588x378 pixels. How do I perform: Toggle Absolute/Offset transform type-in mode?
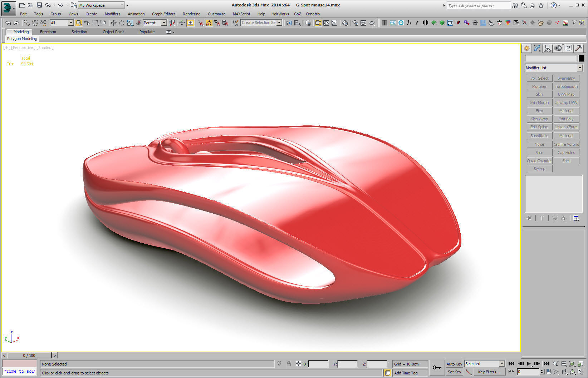[298, 364]
